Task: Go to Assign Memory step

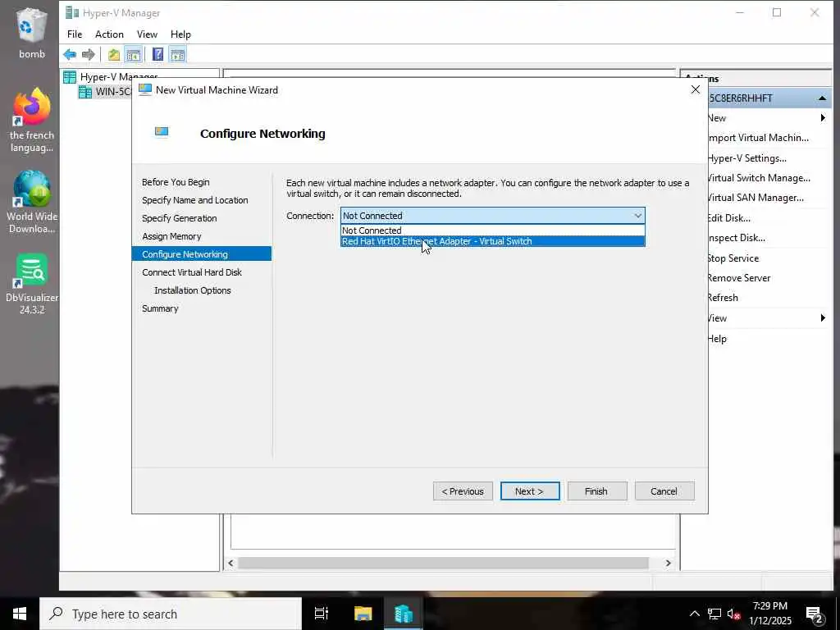Action: (x=171, y=236)
